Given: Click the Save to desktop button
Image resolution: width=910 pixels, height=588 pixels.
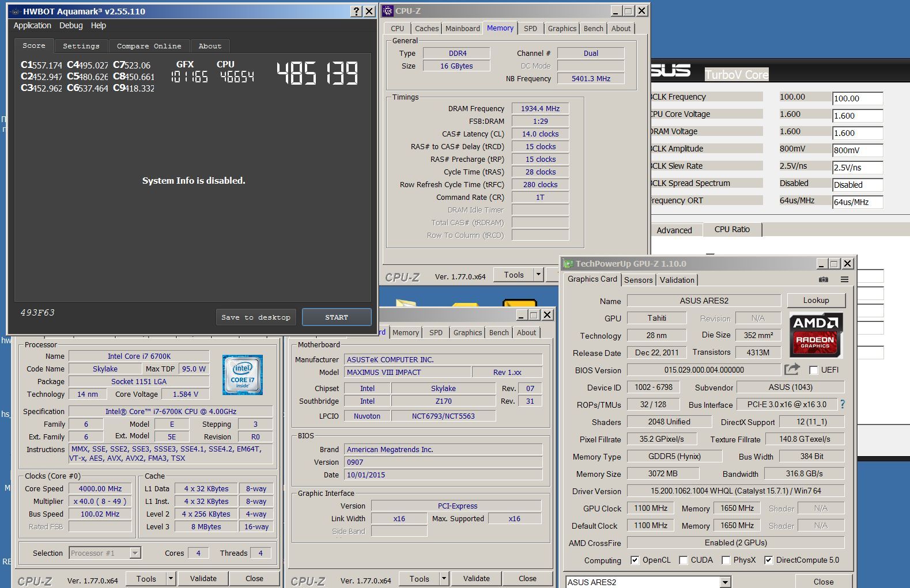Looking at the screenshot, I should pyautogui.click(x=256, y=317).
